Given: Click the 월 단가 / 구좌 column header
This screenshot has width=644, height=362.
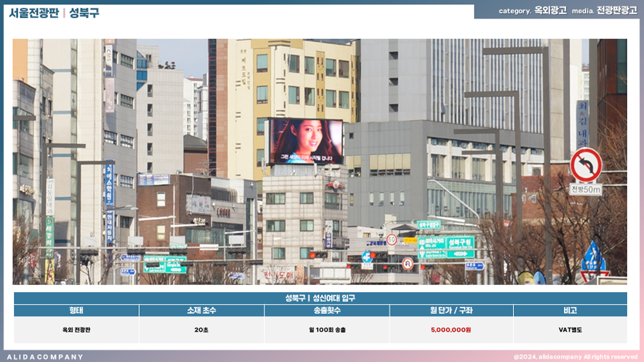Looking at the screenshot, I should tap(451, 310).
